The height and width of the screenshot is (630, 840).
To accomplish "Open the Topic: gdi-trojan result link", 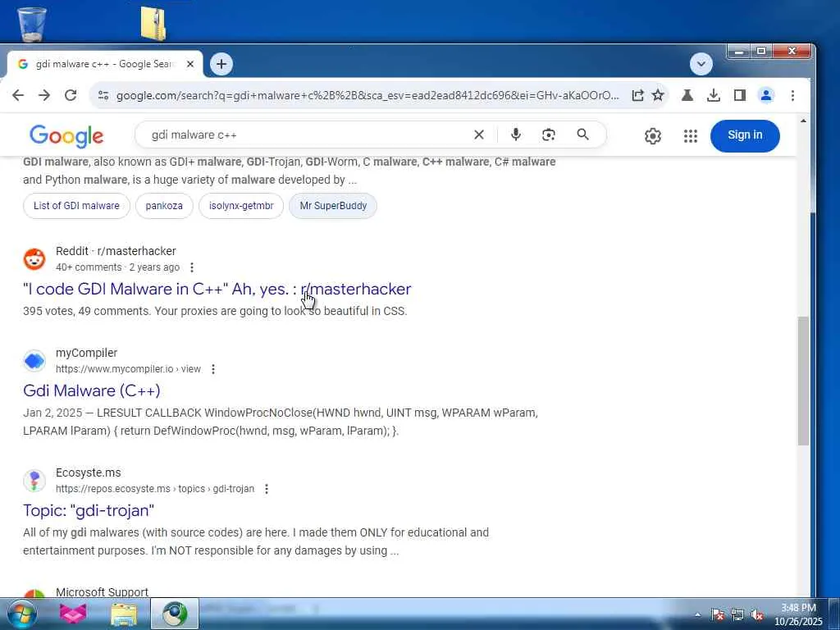I will click(x=89, y=510).
